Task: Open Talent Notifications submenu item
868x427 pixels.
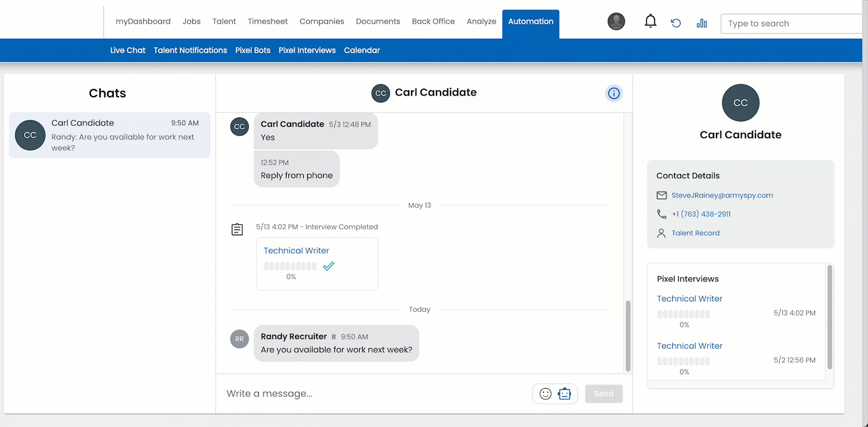Action: [190, 50]
